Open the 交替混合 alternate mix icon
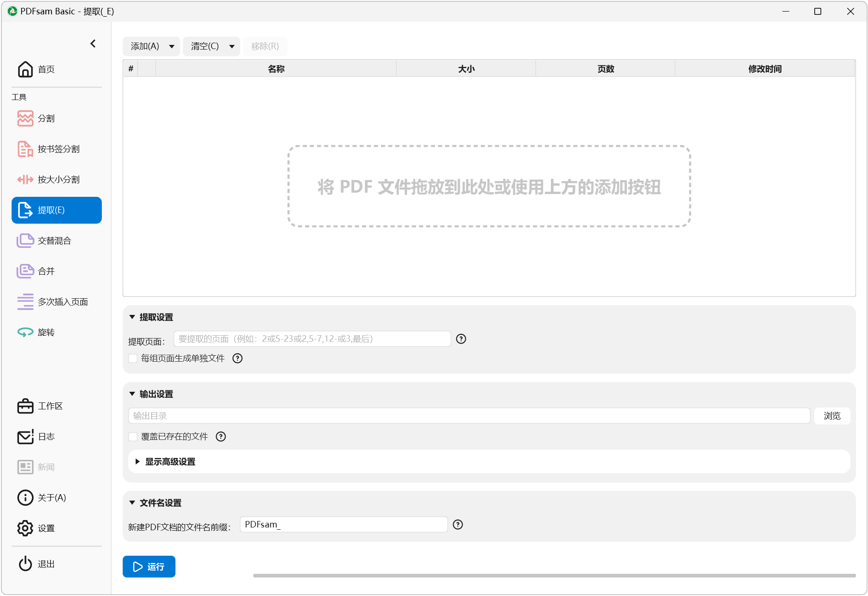Image resolution: width=868 pixels, height=596 pixels. pyautogui.click(x=25, y=241)
